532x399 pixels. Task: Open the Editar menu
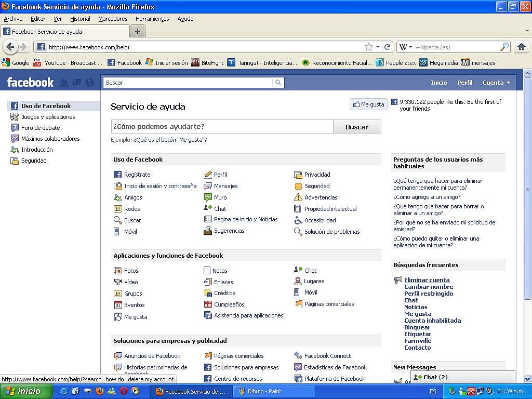pos(38,19)
